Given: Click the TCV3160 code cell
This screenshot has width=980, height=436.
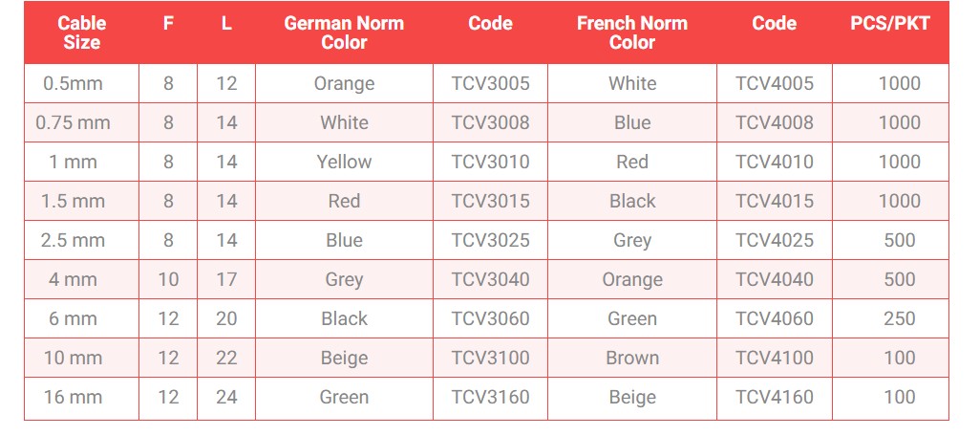Looking at the screenshot, I should tap(490, 397).
